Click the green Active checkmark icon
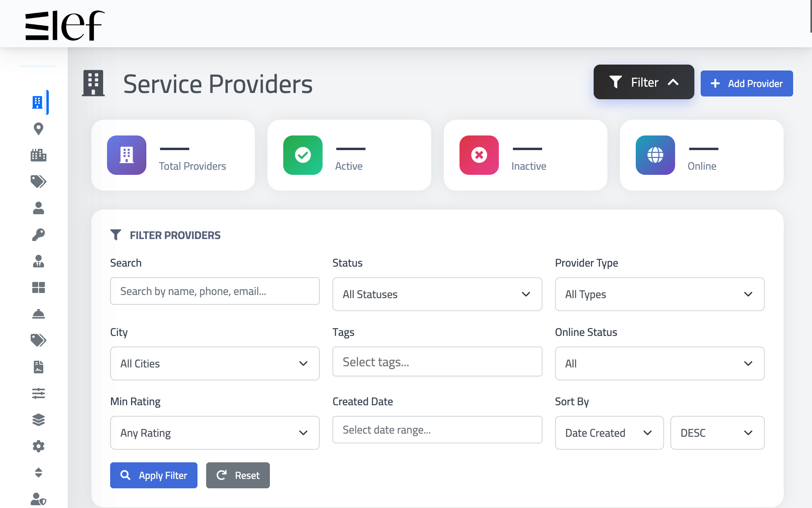Viewport: 812px width, 508px height. 303,155
